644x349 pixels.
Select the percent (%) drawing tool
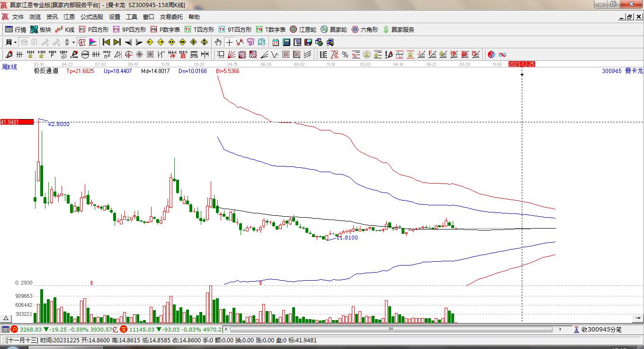(345, 55)
